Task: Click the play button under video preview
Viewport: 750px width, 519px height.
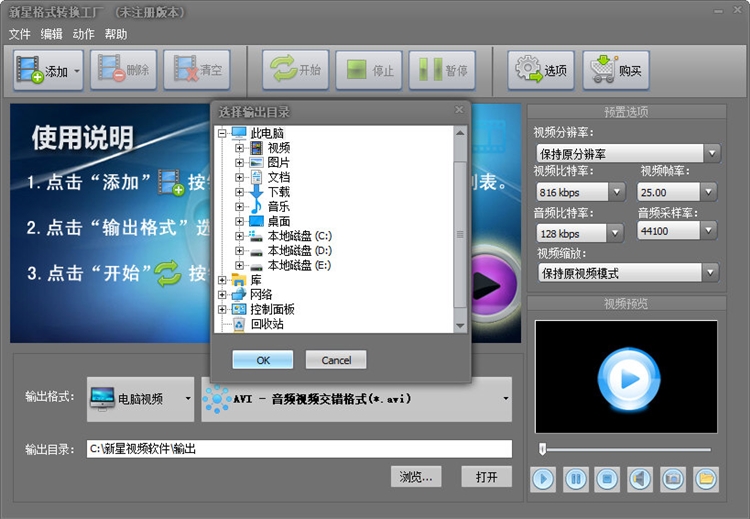Action: click(x=543, y=479)
